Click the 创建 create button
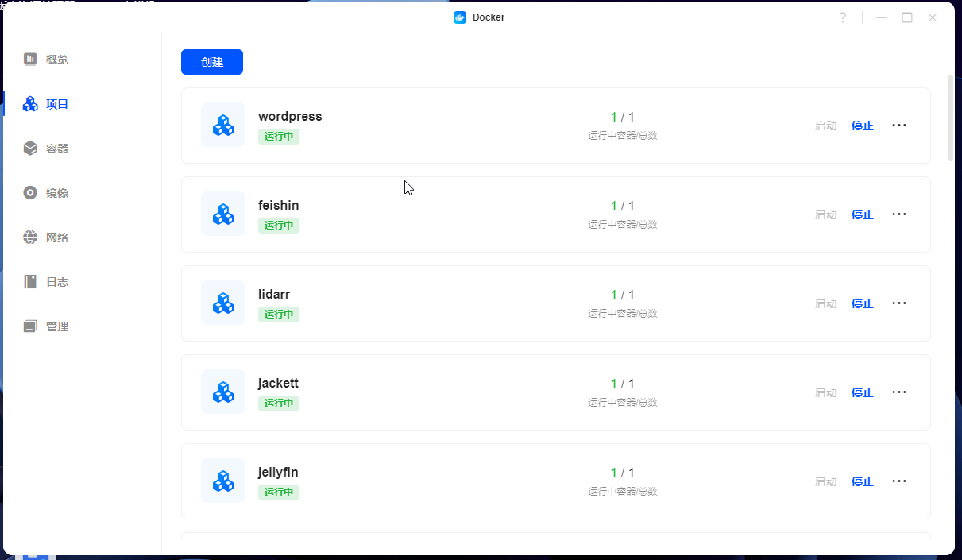 tap(212, 62)
